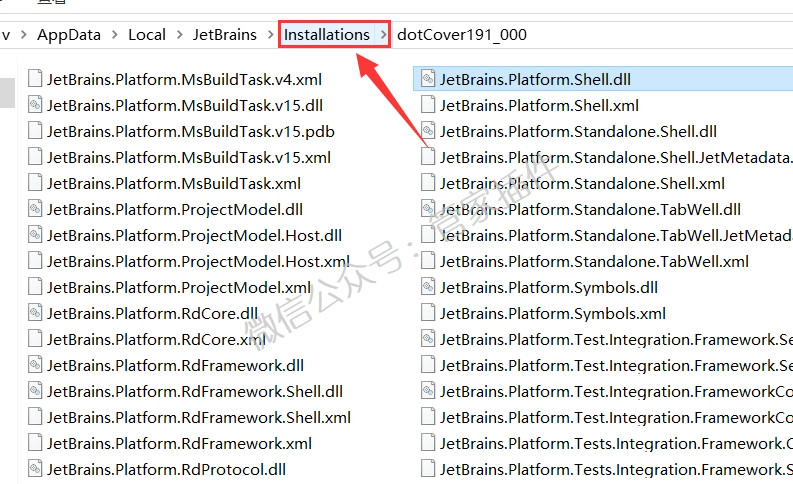Open the chevron dropdown after JetBrains breadcrumb
Image resolution: width=793 pixels, height=484 pixels.
coord(271,34)
